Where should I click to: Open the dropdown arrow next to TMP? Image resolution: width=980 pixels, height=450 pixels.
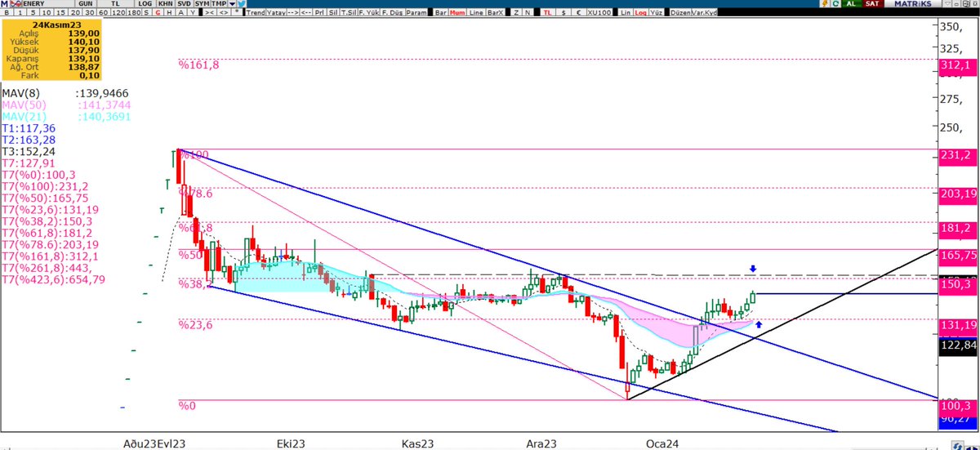(232, 6)
